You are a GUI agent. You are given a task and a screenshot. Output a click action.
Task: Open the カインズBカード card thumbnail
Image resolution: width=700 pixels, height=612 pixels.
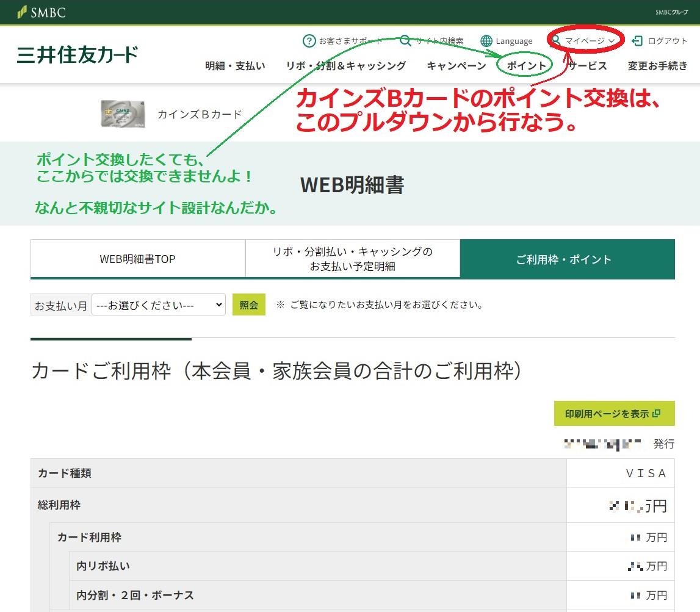tap(123, 114)
